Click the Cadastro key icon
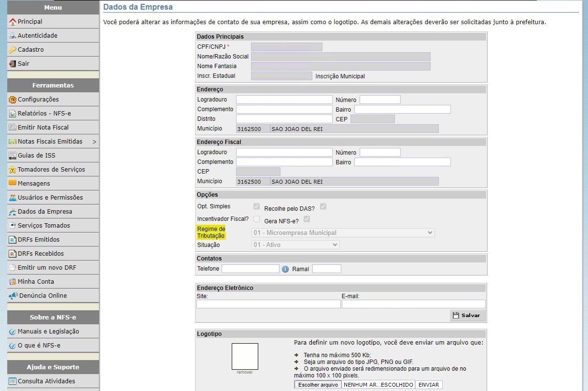The width and height of the screenshot is (588, 391). pyautogui.click(x=13, y=50)
